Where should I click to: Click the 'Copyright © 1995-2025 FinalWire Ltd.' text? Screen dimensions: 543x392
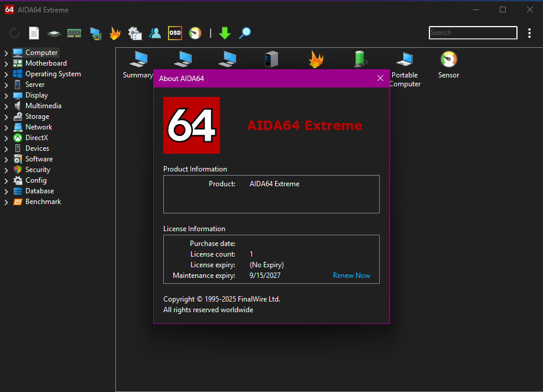coord(222,299)
